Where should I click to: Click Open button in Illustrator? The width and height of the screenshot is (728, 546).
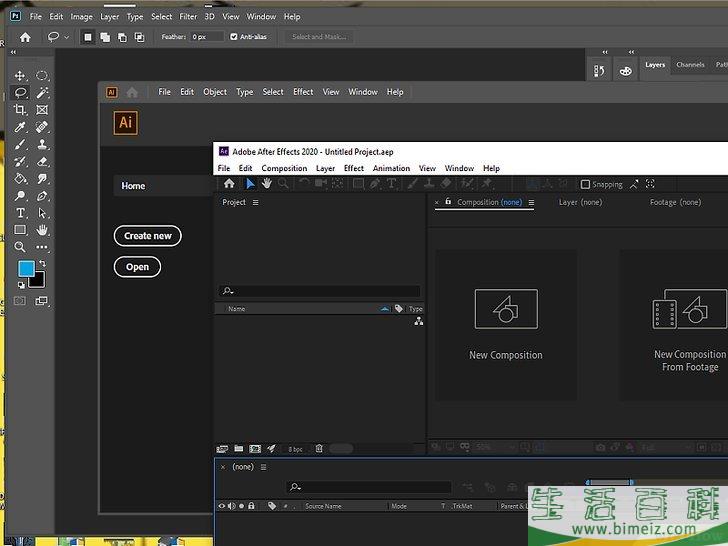click(137, 267)
